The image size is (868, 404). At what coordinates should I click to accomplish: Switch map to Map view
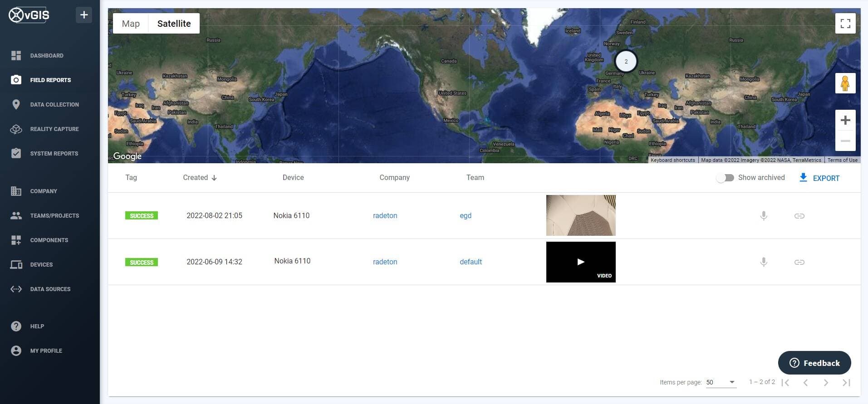click(131, 24)
